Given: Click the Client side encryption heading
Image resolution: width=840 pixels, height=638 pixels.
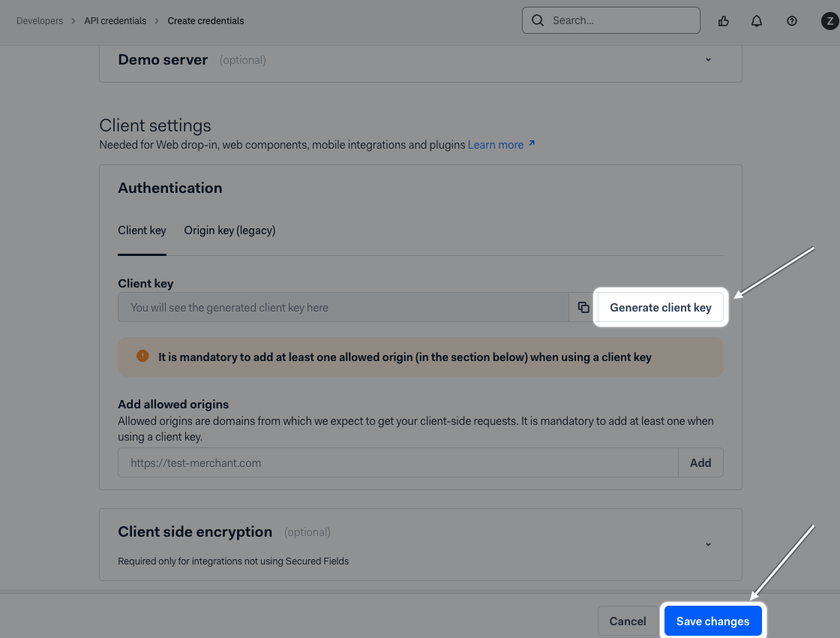Looking at the screenshot, I should pos(195,532).
